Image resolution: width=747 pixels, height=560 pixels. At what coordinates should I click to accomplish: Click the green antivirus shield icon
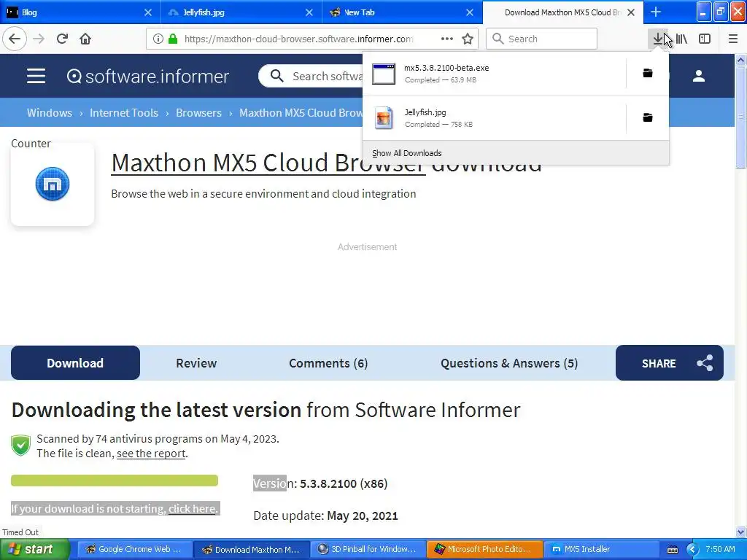pyautogui.click(x=20, y=446)
